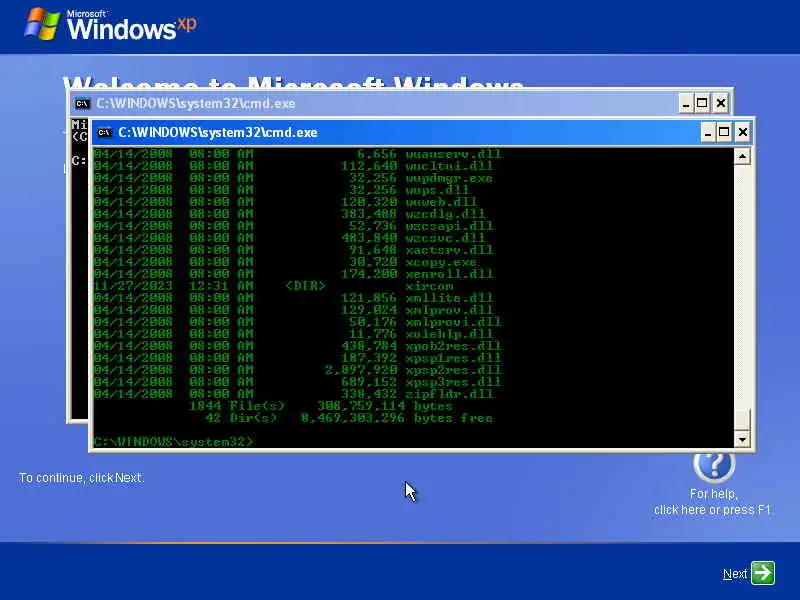
Task: Click 'To continue, click Next' text
Action: [81, 478]
